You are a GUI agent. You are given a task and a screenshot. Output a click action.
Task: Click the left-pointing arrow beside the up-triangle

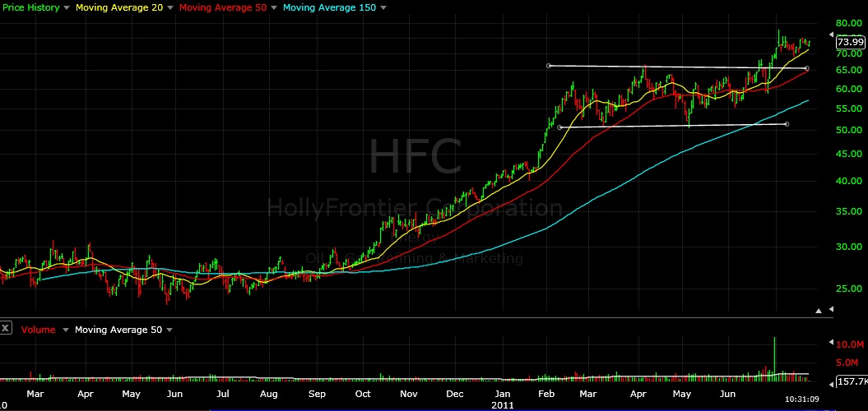click(x=831, y=310)
